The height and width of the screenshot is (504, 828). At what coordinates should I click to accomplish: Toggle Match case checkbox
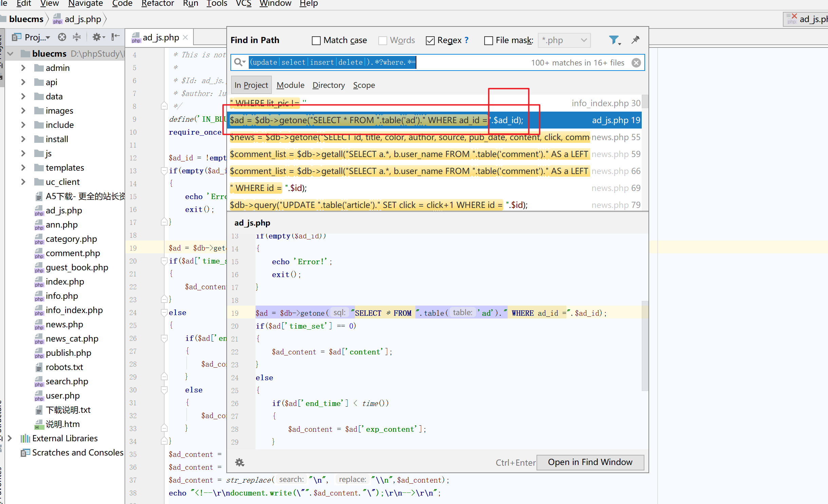click(x=316, y=41)
